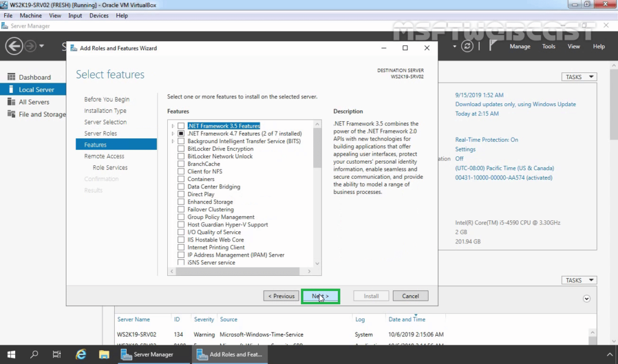Go to Remote Access wizard step
Screen dimensions: 618x364
[104, 156]
